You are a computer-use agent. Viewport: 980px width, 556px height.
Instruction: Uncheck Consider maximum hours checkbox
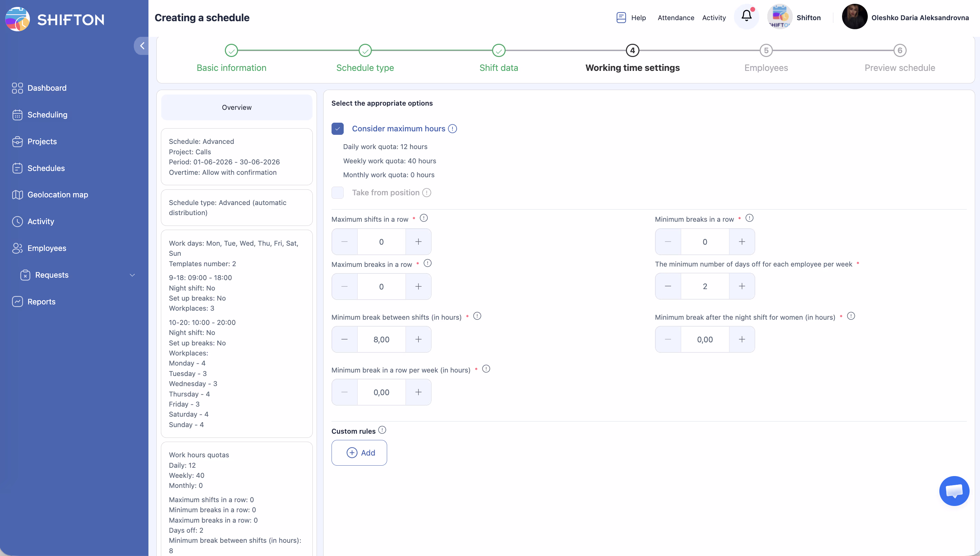coord(337,129)
